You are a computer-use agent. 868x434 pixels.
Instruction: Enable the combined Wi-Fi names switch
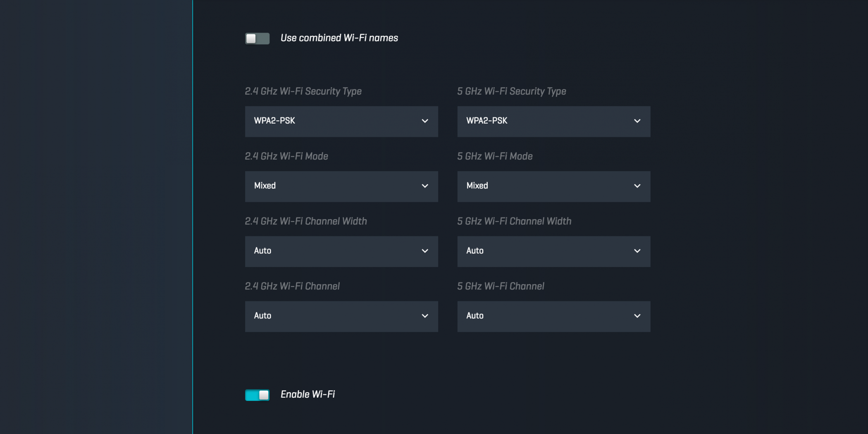pos(257,38)
